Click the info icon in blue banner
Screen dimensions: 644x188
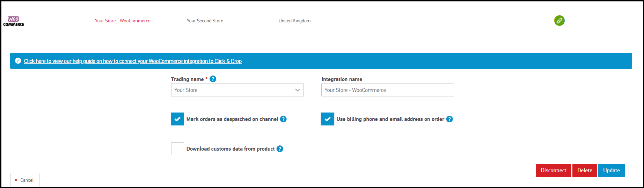tap(18, 61)
